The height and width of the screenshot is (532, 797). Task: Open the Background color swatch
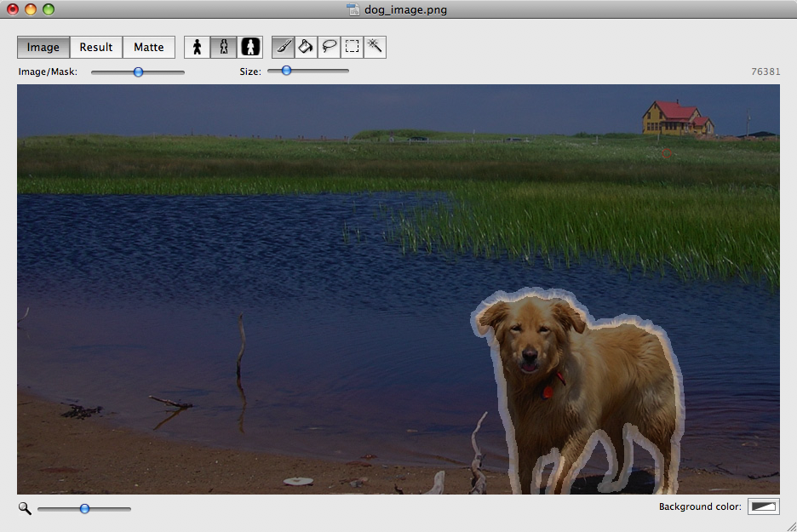tap(763, 506)
